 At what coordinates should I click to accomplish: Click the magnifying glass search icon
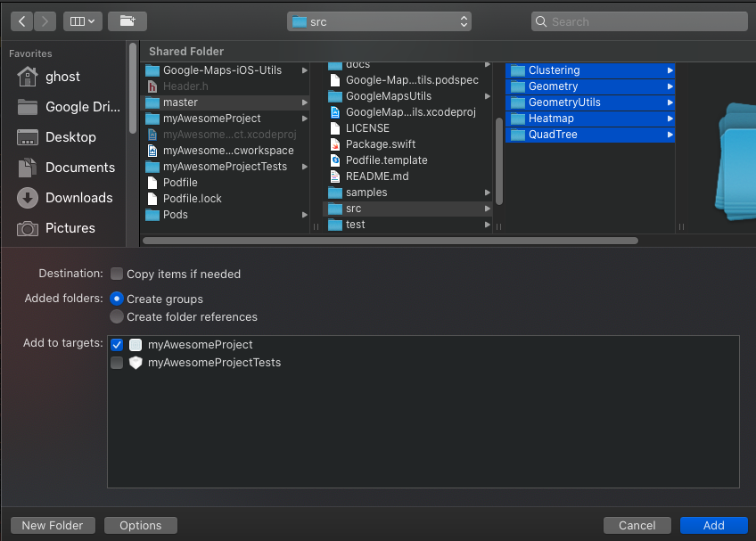point(541,21)
